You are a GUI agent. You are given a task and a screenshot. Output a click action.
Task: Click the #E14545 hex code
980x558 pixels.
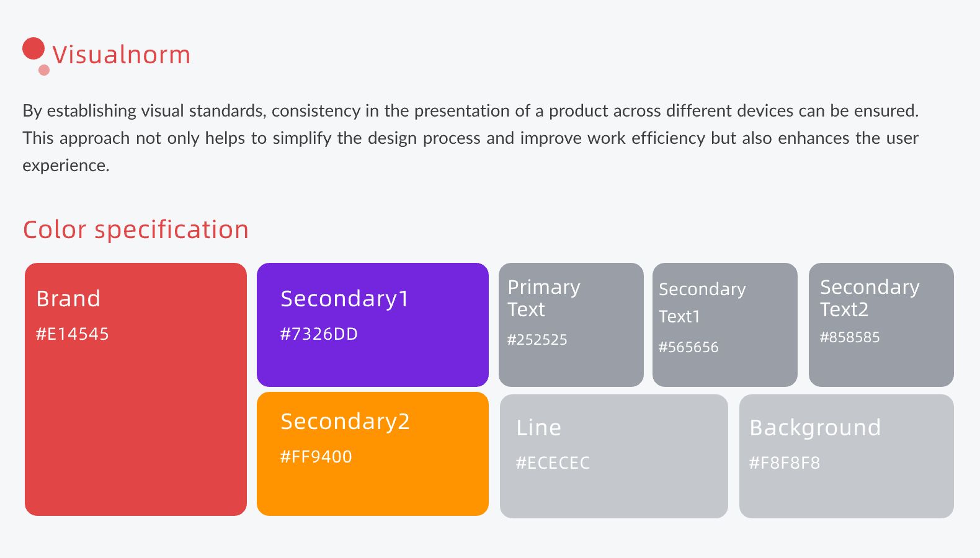click(x=73, y=334)
